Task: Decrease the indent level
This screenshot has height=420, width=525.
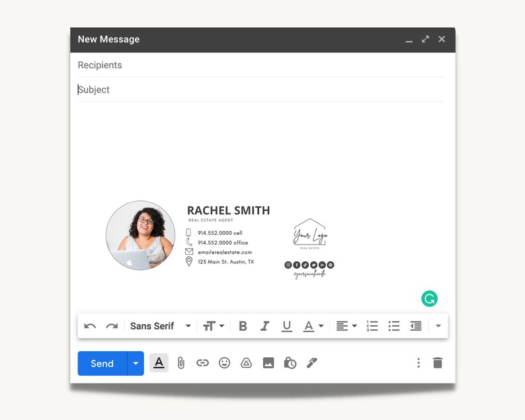Action: (416, 326)
